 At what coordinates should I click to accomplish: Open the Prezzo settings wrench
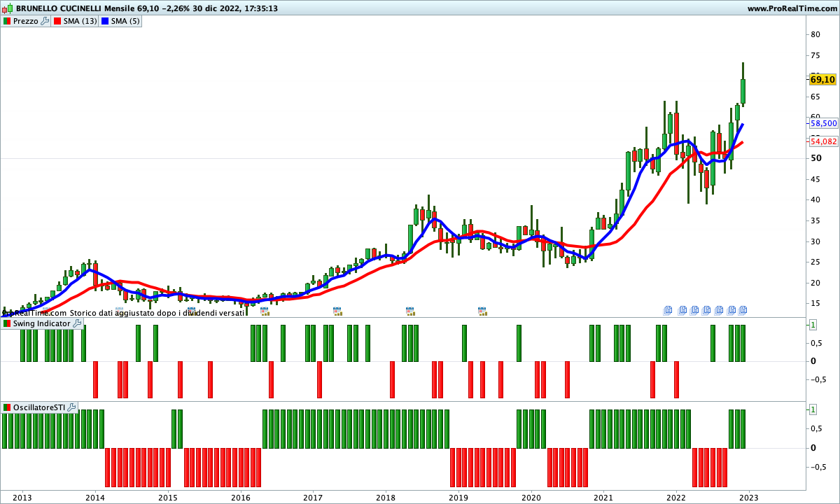(x=45, y=21)
